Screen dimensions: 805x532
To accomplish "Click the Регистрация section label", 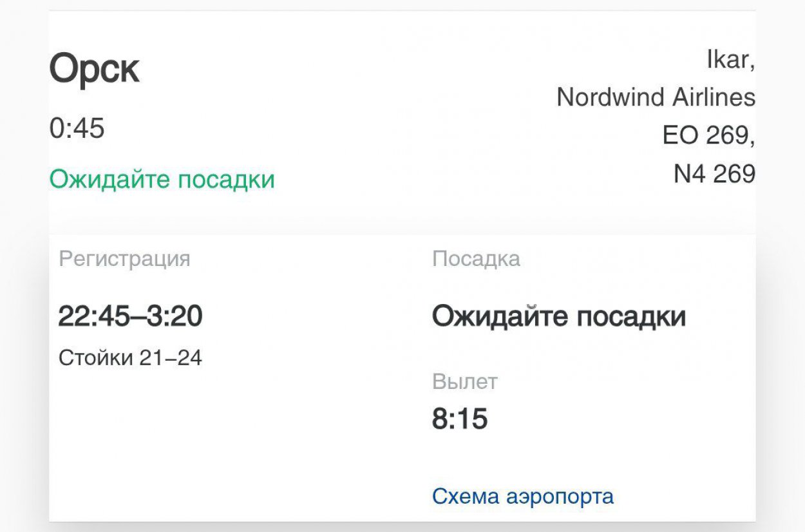I will pos(124,259).
